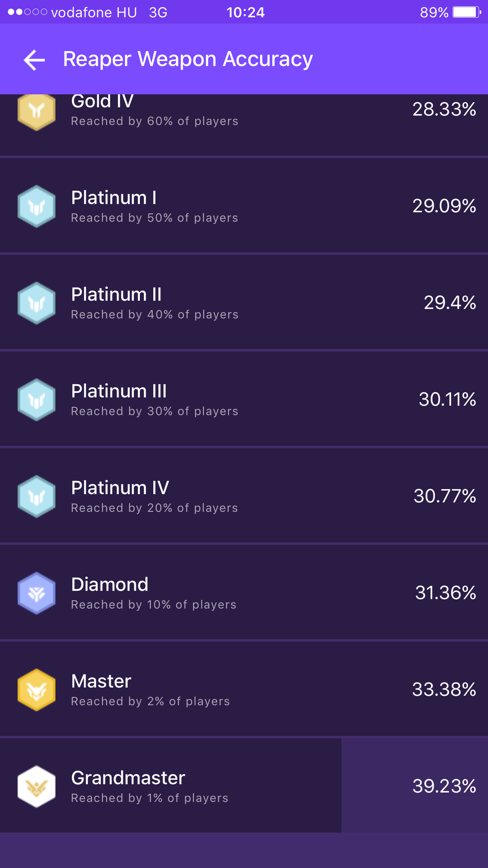Viewport: 488px width, 868px height.
Task: Tap the 28.33% Gold IV accuracy value
Action: (x=444, y=109)
